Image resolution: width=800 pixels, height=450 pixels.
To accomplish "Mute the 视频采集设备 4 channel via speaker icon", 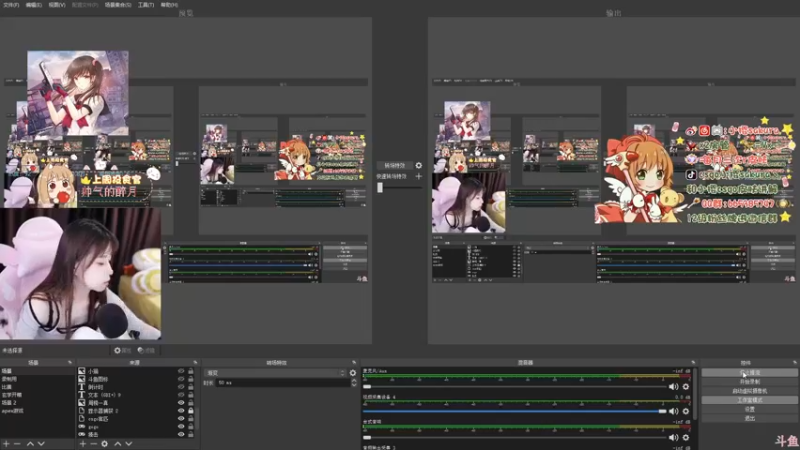I will pyautogui.click(x=673, y=411).
